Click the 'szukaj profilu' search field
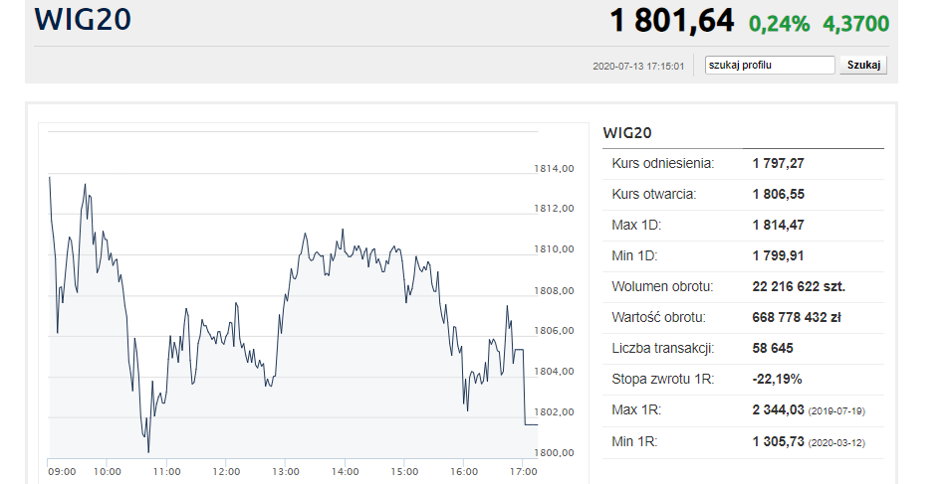This screenshot has width=948, height=484. (x=770, y=65)
